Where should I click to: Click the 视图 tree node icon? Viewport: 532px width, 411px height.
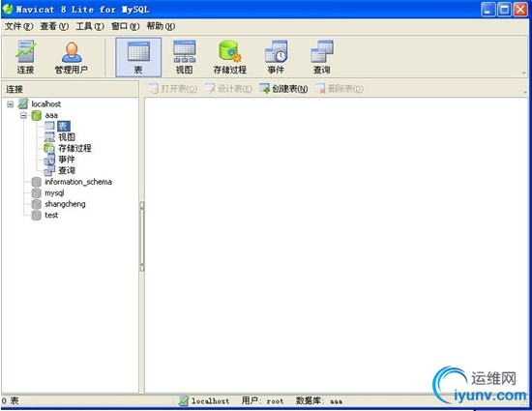pyautogui.click(x=49, y=137)
